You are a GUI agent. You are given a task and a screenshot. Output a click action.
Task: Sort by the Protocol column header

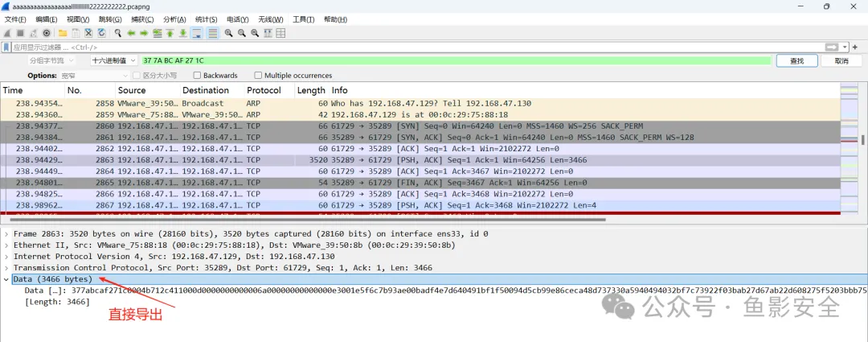pos(269,90)
